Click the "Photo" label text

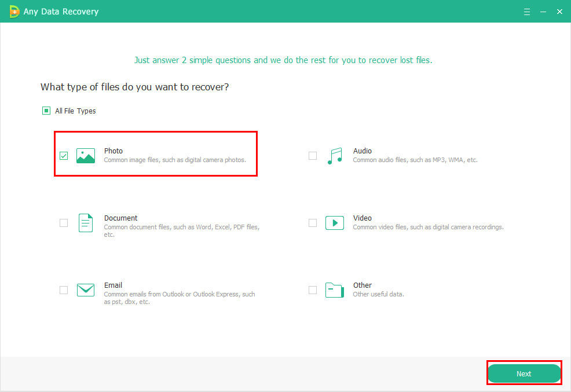click(x=114, y=151)
